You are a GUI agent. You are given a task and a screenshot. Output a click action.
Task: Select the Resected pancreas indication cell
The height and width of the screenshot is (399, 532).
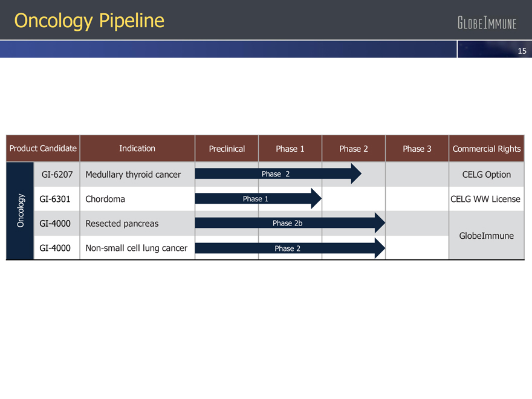[122, 223]
